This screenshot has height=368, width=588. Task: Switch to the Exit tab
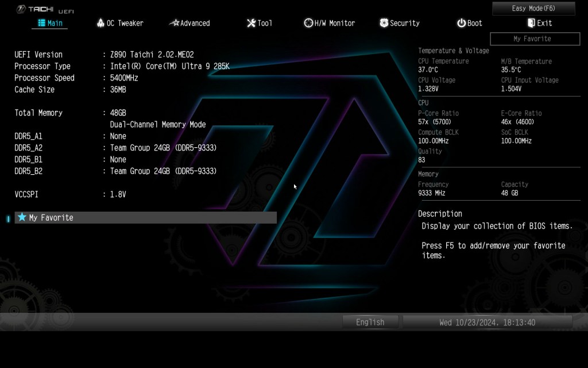point(540,23)
